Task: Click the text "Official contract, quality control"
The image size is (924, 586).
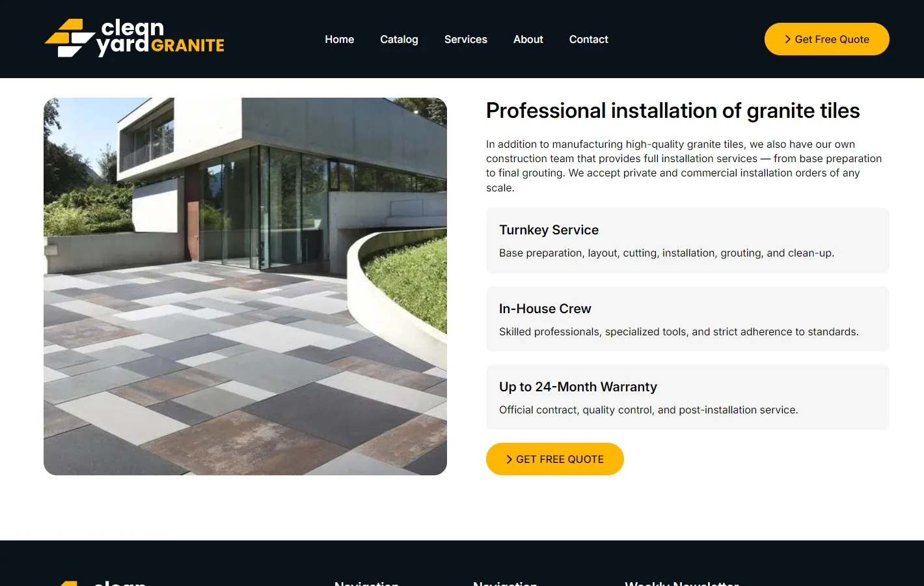Action: [648, 410]
